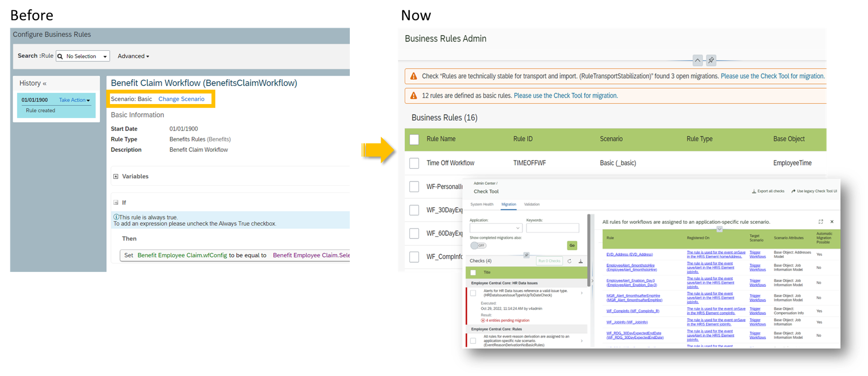Click the Registered On column header
This screenshot has height=376, width=868.
click(x=698, y=238)
